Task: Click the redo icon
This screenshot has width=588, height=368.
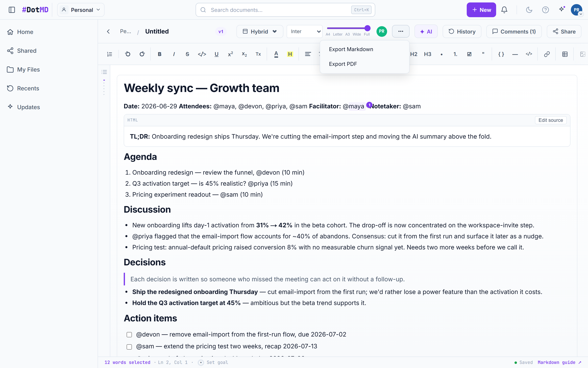Action: click(142, 54)
